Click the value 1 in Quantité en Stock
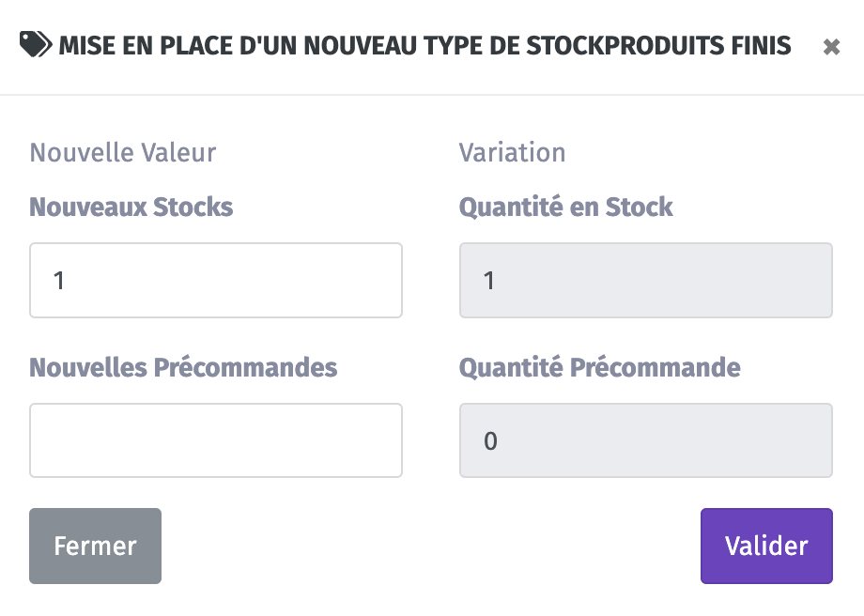The width and height of the screenshot is (864, 616). [x=488, y=281]
